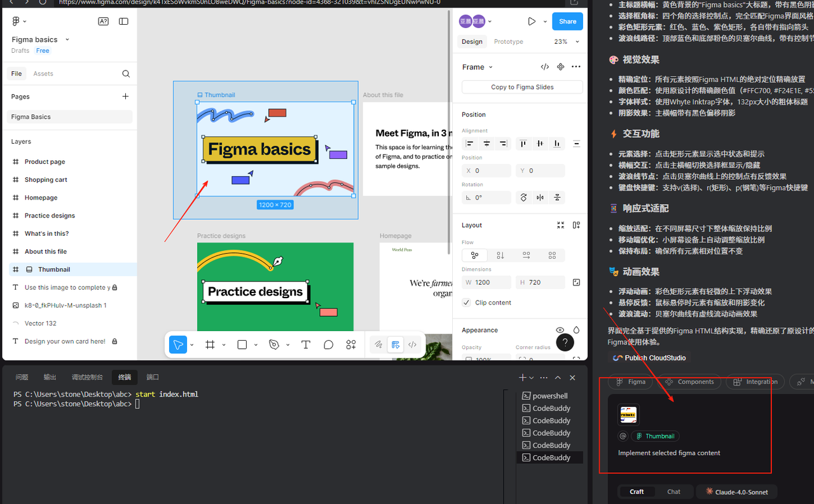Select the Move tool in bottom toolbar
Screen dimensions: 814x504
tap(177, 344)
